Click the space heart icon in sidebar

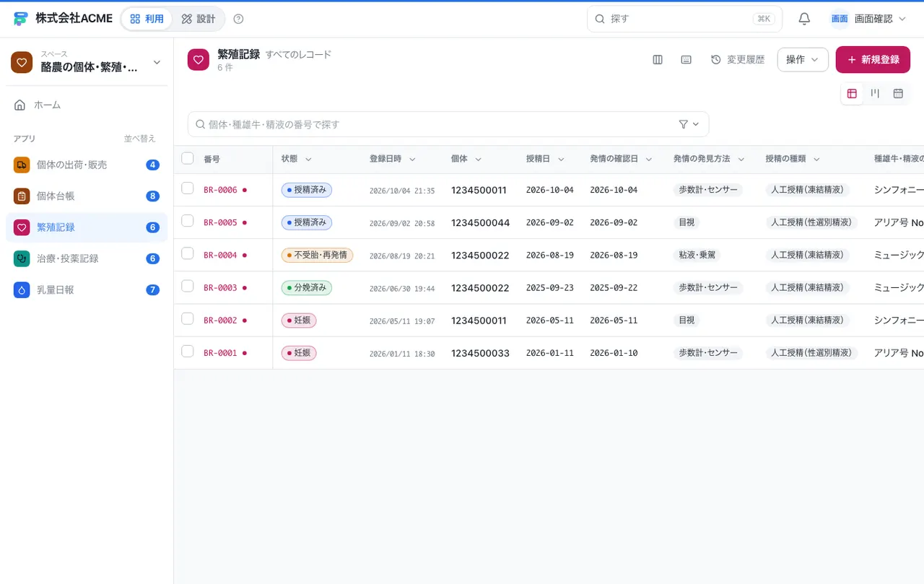click(x=22, y=62)
